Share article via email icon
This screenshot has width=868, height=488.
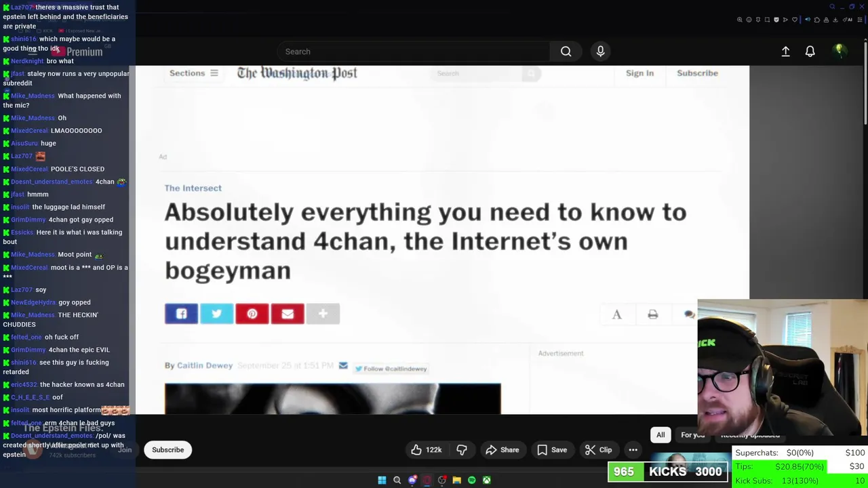click(288, 313)
